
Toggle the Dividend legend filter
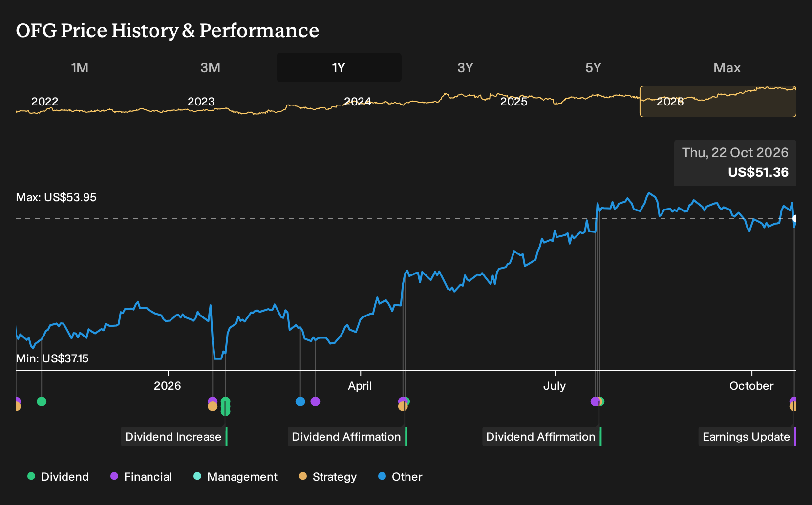tap(58, 477)
